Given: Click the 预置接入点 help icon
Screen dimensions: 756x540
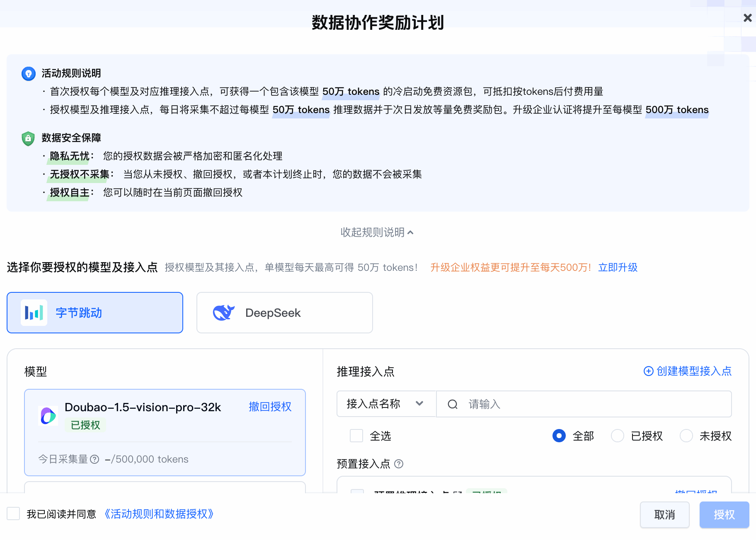Looking at the screenshot, I should tap(399, 464).
